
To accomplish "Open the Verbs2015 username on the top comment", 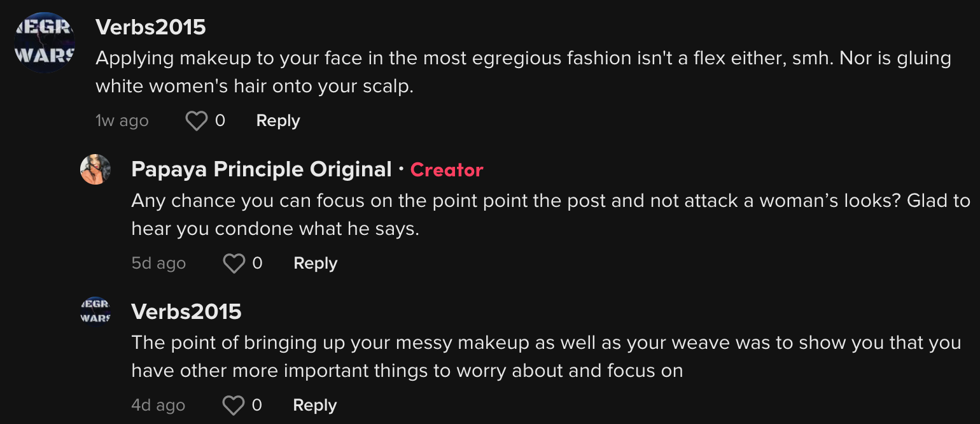I will [x=151, y=27].
